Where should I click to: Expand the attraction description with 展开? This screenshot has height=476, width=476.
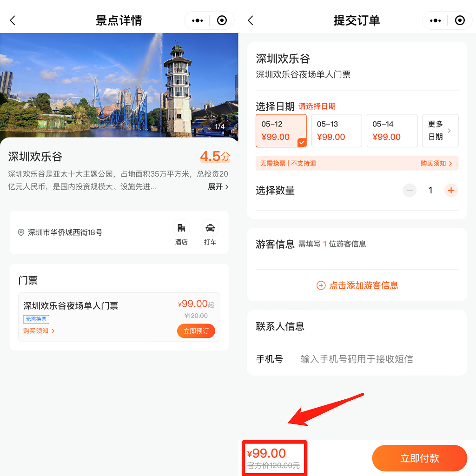tap(218, 187)
